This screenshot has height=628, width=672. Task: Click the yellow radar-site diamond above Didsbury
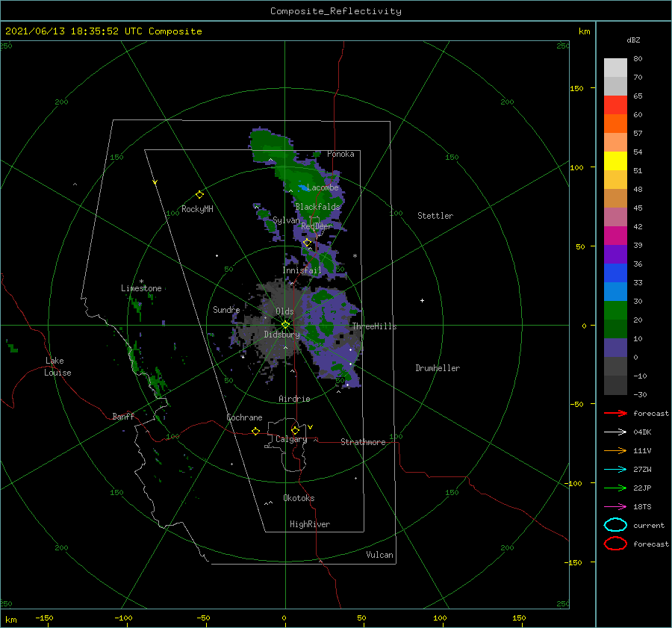point(285,325)
